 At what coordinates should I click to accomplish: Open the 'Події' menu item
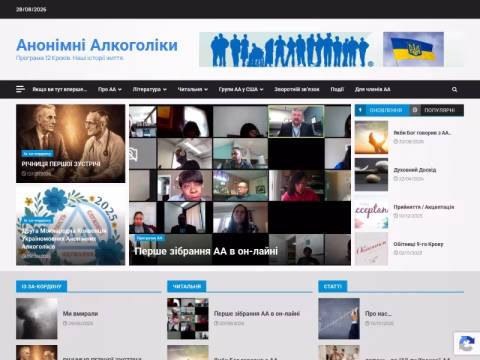(x=337, y=89)
